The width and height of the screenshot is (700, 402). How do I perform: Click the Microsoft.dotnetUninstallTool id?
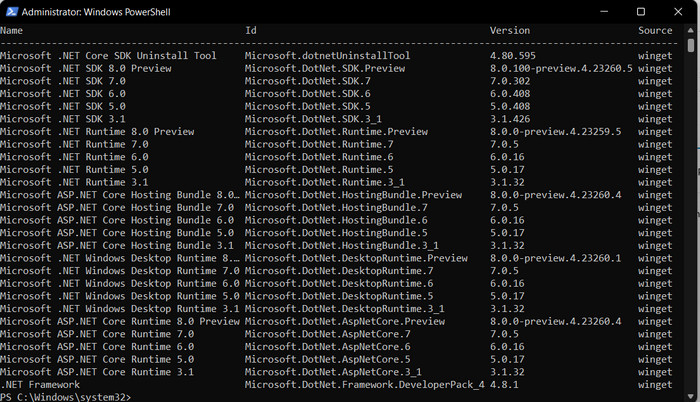click(x=327, y=56)
